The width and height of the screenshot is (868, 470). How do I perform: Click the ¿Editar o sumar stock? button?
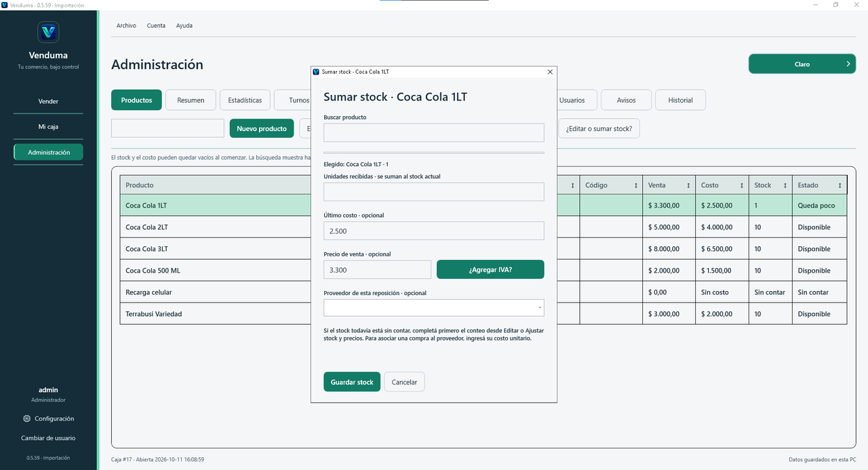coord(599,128)
